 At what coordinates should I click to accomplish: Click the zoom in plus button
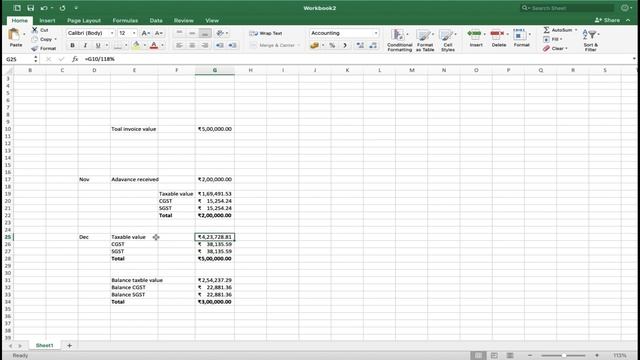(597, 356)
